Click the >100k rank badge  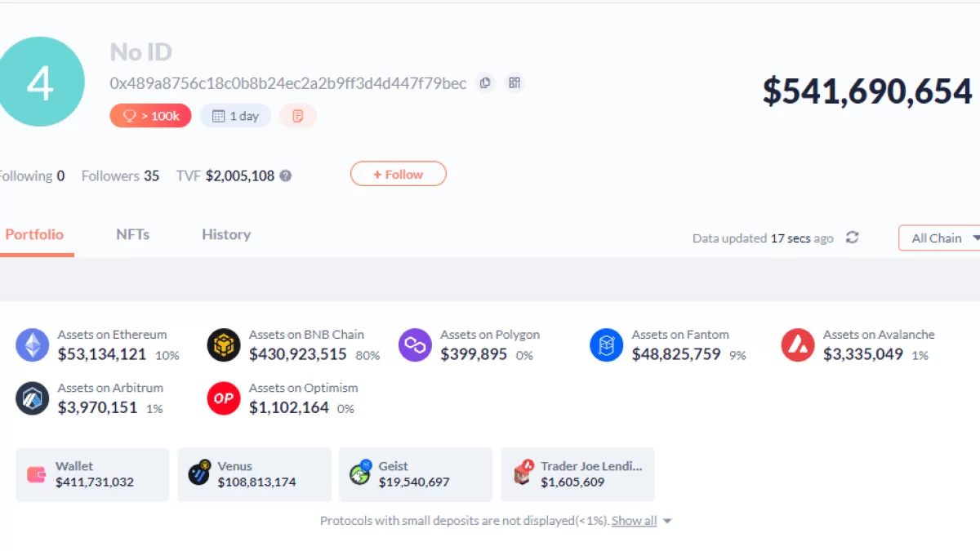[x=151, y=116]
